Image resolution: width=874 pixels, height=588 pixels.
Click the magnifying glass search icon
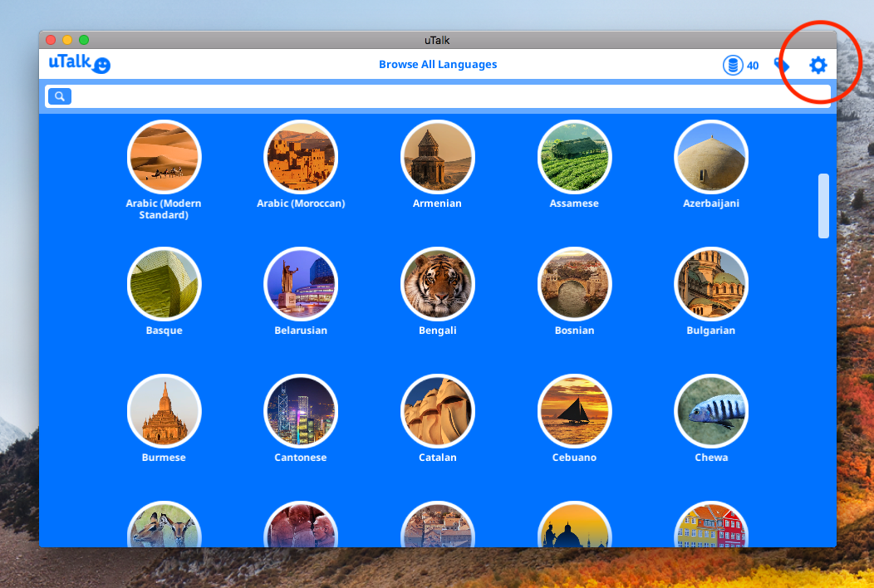coord(60,96)
